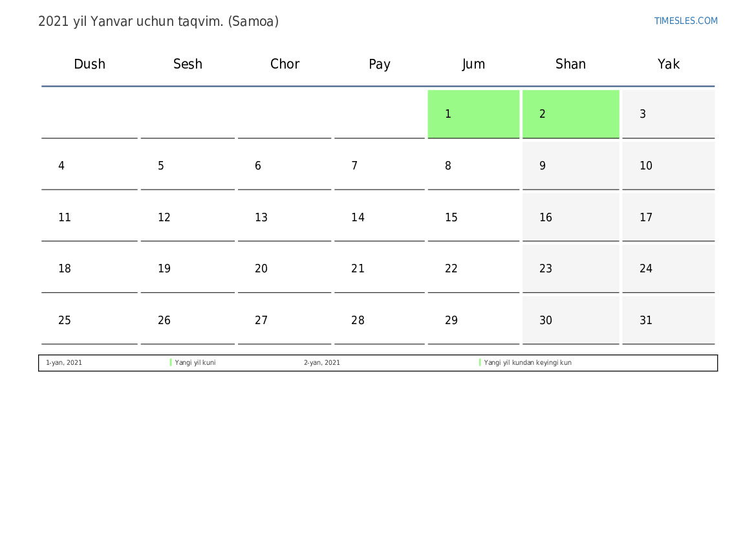Click the Sesh weekday header
Screen dimensions: 756x535
pyautogui.click(x=188, y=64)
